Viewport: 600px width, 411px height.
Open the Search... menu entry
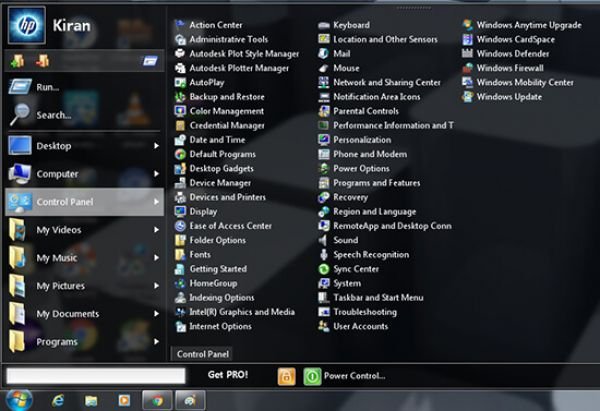[x=84, y=114]
